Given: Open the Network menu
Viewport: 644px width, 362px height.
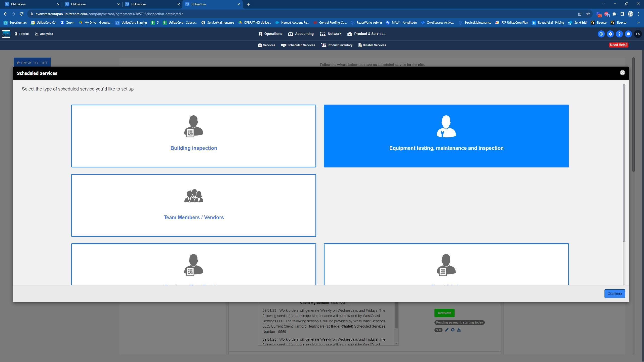Looking at the screenshot, I should pos(331,34).
